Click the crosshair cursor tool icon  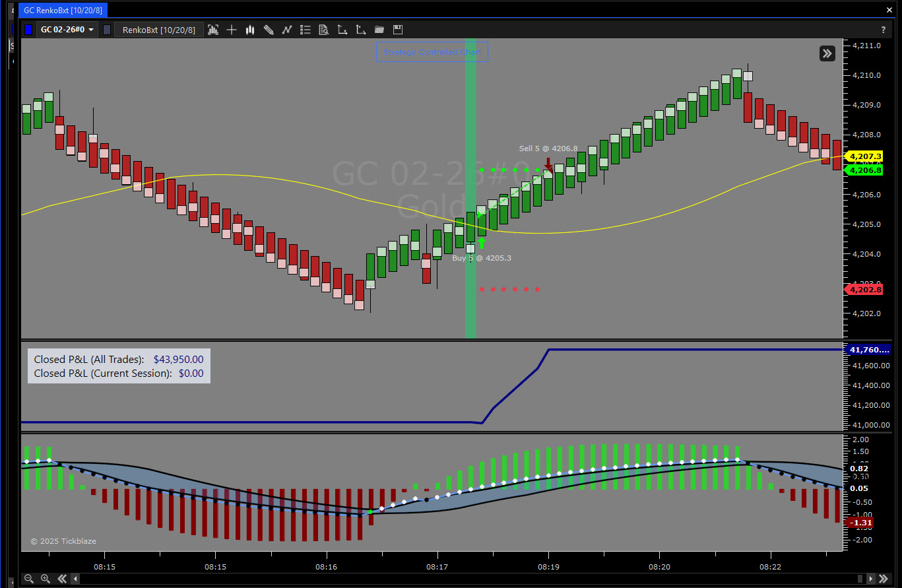tap(232, 30)
